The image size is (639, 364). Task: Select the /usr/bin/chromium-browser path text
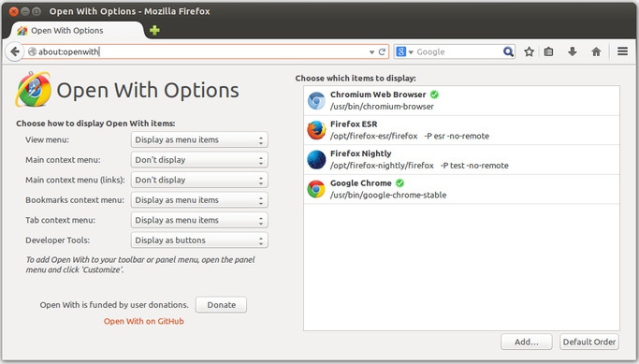382,107
